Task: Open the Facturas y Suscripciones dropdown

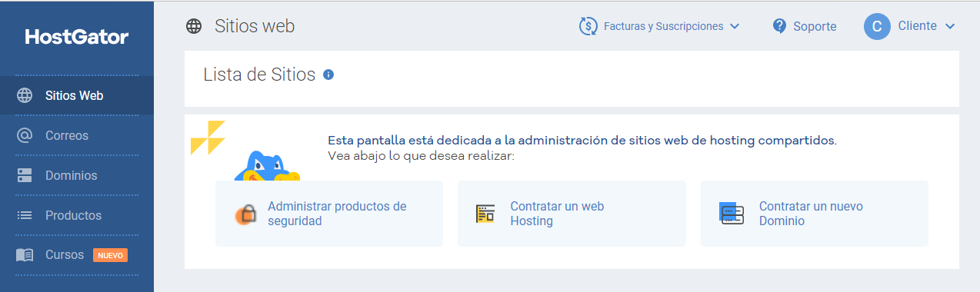Action: [659, 26]
